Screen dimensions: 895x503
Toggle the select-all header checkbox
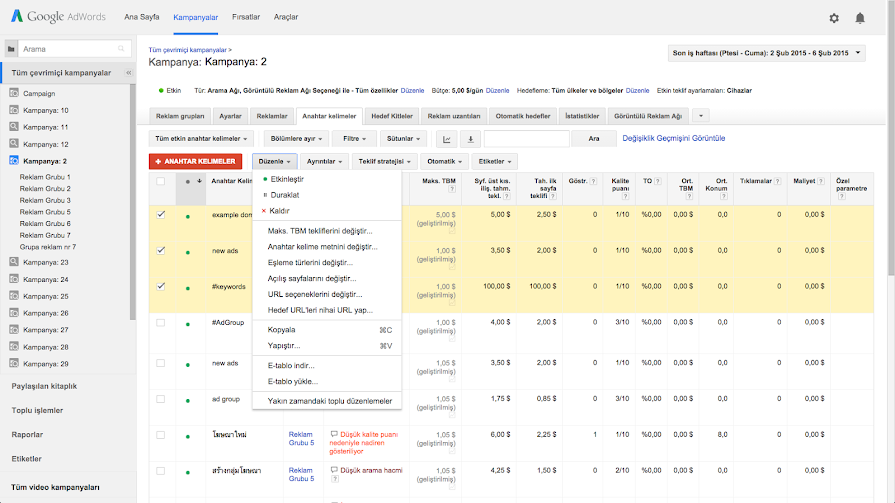pos(161,181)
